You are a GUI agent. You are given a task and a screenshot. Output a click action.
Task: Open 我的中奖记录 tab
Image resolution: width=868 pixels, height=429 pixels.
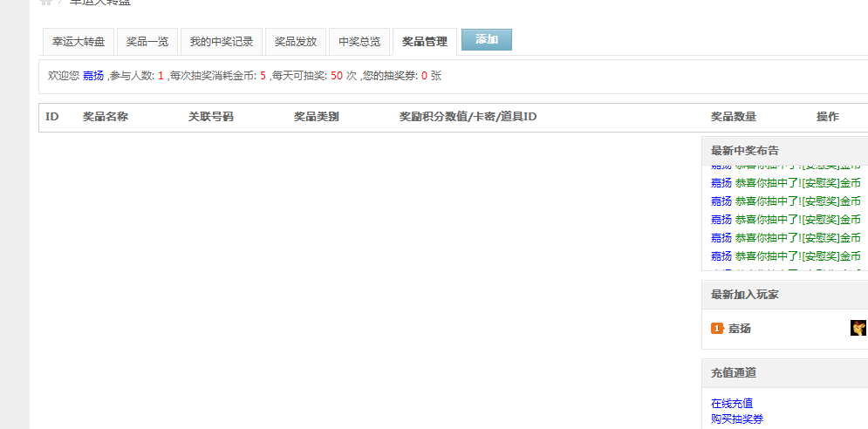click(222, 42)
